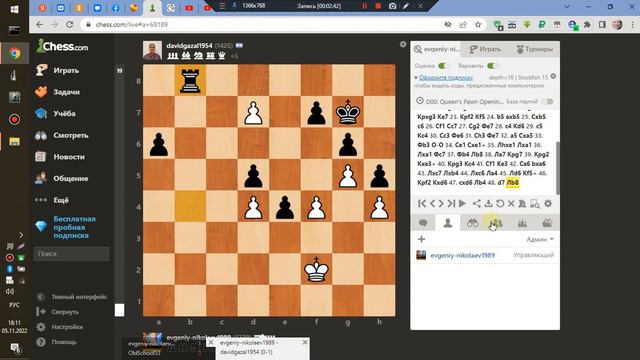The height and width of the screenshot is (360, 640).
Task: Open the video camera tab
Action: click(x=547, y=223)
